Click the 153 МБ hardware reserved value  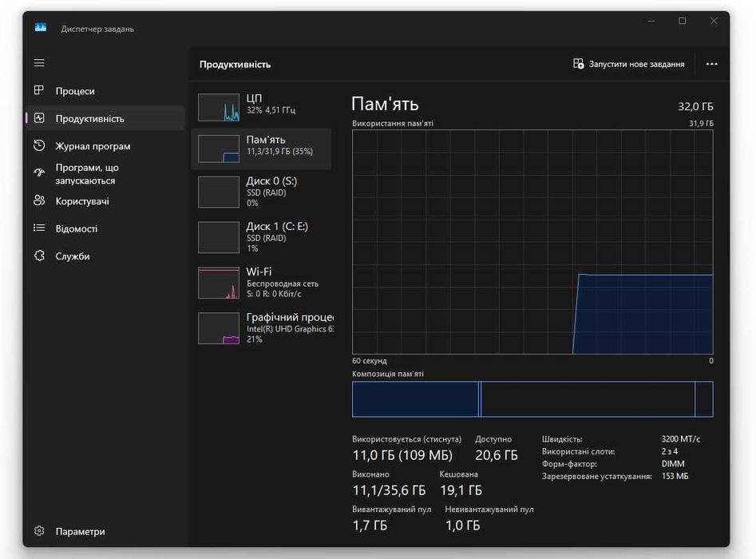(x=675, y=476)
